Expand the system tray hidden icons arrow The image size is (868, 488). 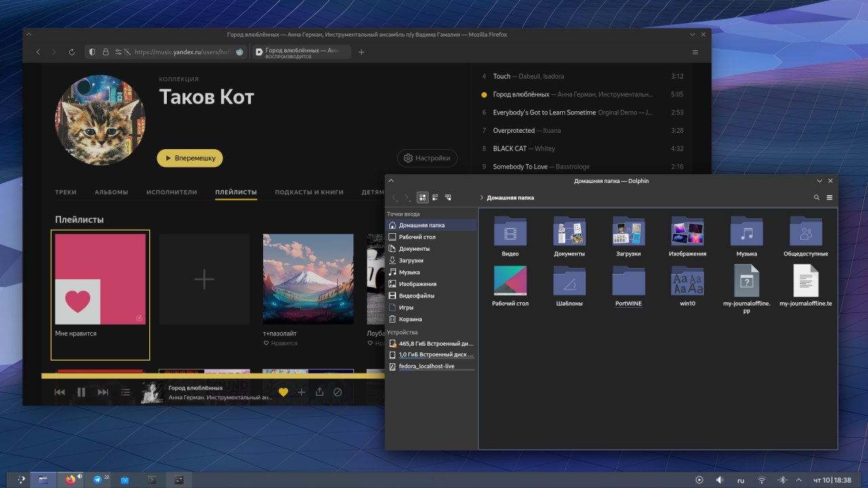coord(797,480)
